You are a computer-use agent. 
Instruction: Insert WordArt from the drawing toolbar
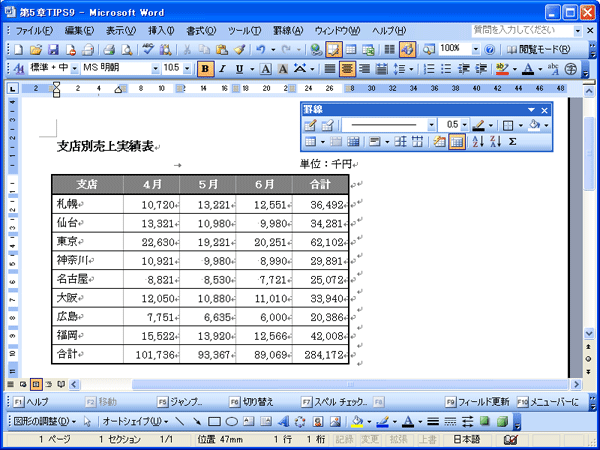pos(284,422)
